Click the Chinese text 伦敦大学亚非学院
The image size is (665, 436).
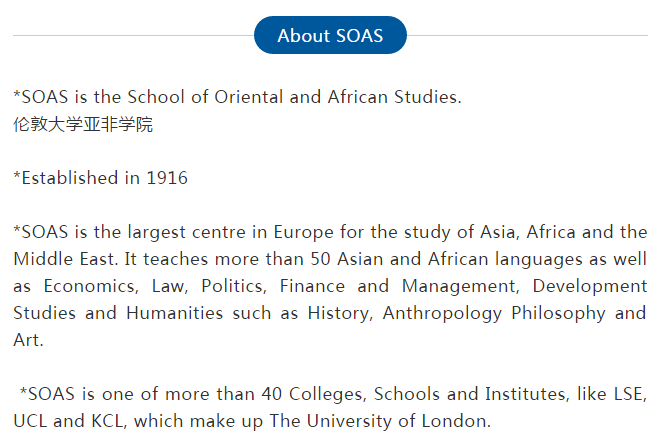pyautogui.click(x=83, y=124)
